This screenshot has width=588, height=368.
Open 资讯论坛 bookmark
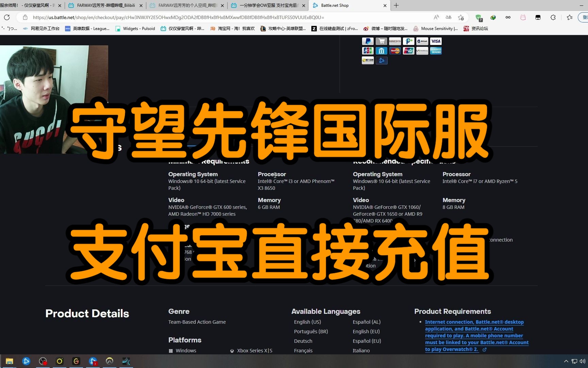476,29
